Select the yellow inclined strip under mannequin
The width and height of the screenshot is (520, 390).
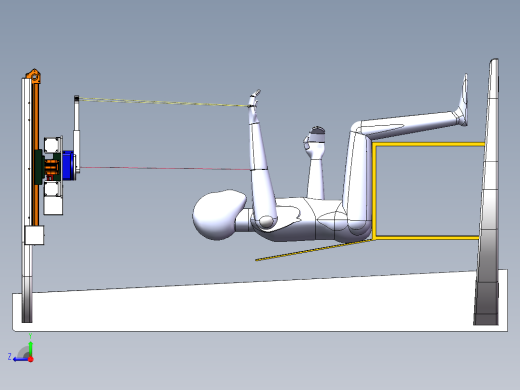click(x=313, y=250)
